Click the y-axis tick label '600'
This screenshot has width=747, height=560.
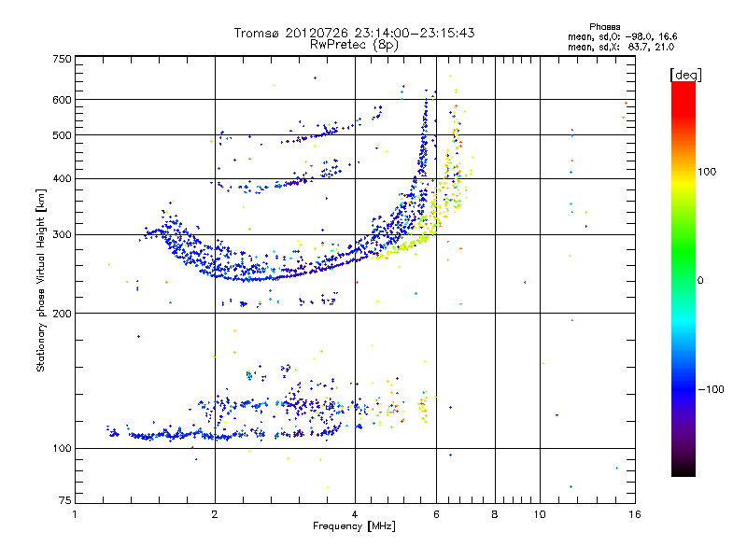(62, 100)
